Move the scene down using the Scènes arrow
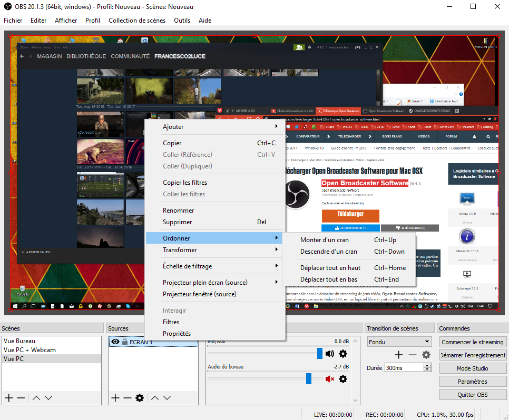This screenshot has height=420, width=509. (x=48, y=398)
